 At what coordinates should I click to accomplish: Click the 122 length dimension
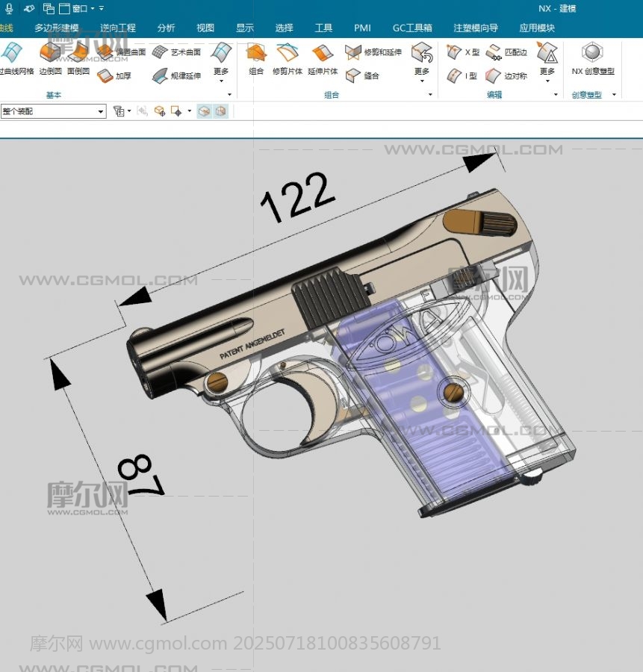pyautogui.click(x=296, y=197)
